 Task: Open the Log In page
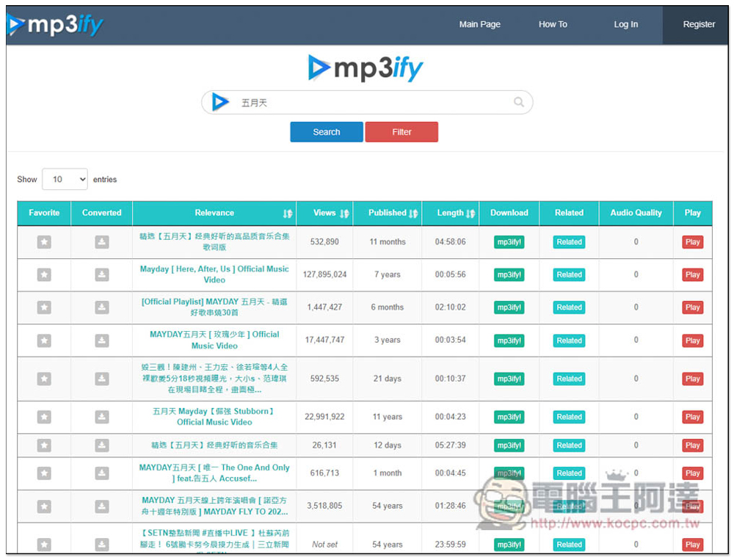[626, 24]
